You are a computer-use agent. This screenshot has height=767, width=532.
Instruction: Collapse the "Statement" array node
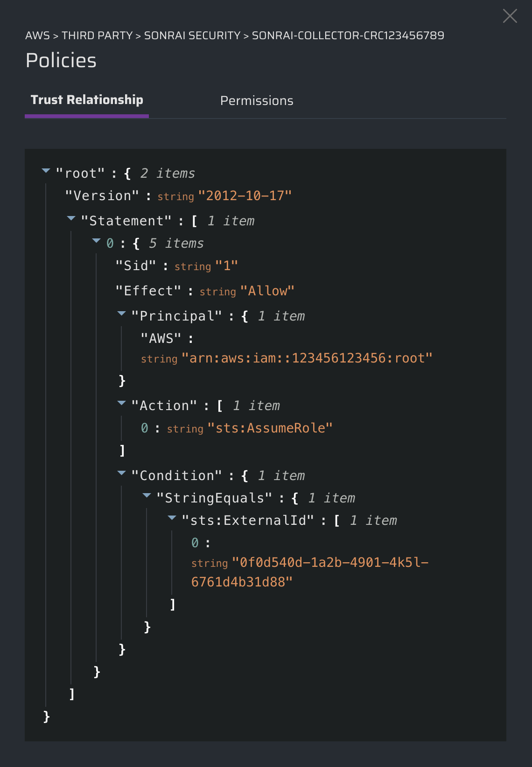tap(71, 218)
